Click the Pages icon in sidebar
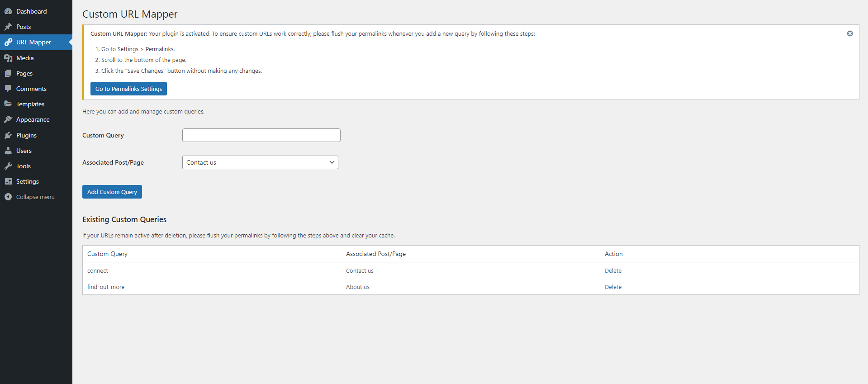 click(x=8, y=73)
